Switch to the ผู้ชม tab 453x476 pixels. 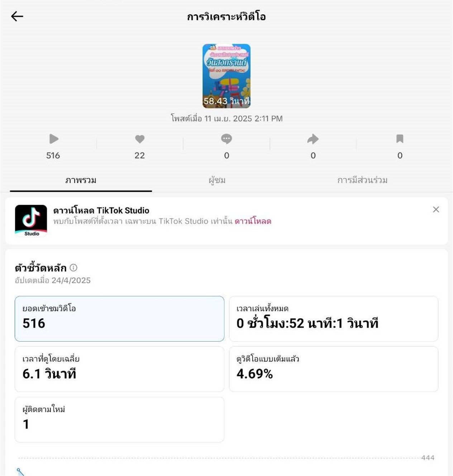(217, 180)
